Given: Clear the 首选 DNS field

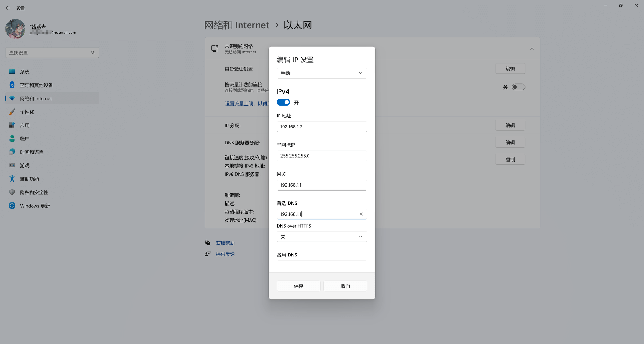Looking at the screenshot, I should [x=361, y=214].
